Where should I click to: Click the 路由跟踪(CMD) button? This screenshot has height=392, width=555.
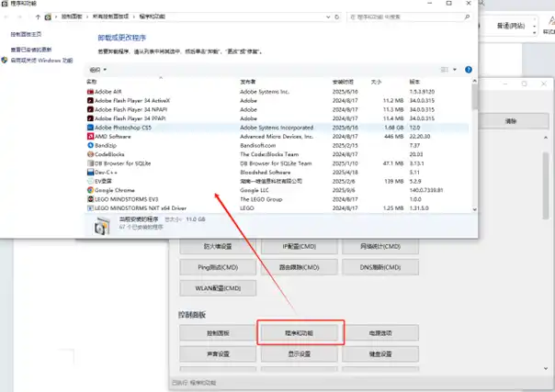tap(299, 267)
